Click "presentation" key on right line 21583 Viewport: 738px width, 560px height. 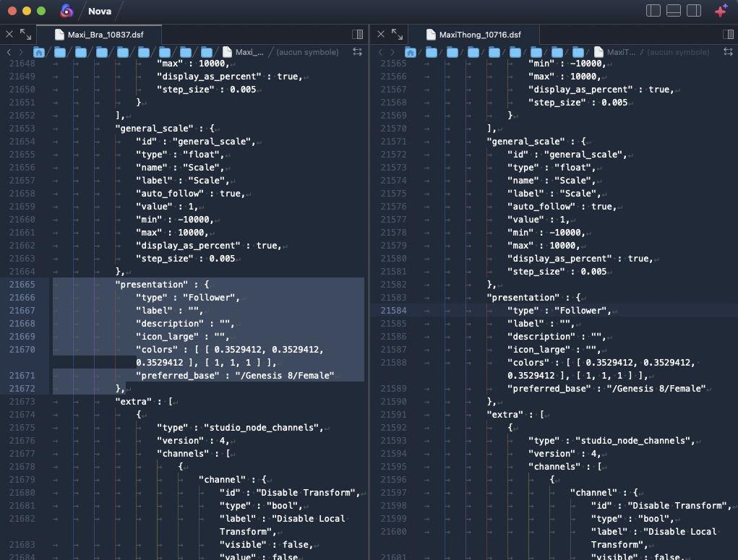point(523,298)
